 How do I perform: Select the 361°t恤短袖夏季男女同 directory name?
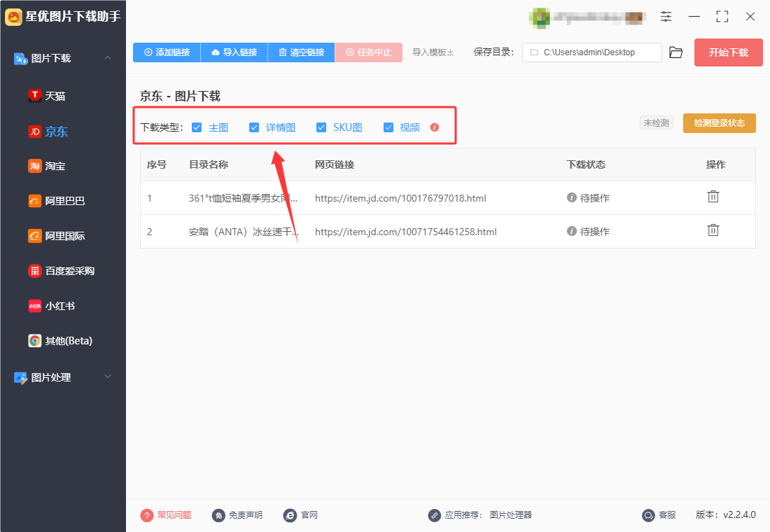(243, 198)
